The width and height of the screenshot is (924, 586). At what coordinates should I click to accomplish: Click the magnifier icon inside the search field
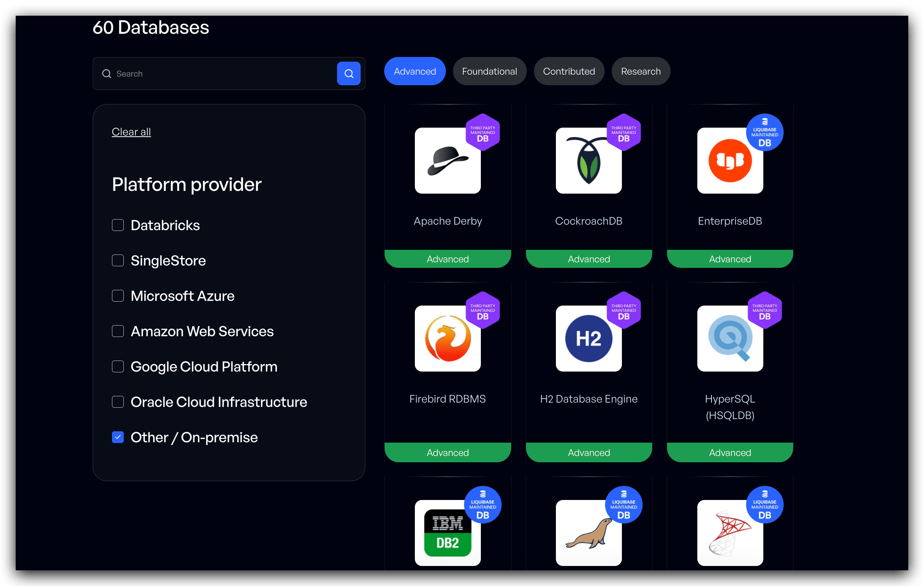tap(106, 73)
